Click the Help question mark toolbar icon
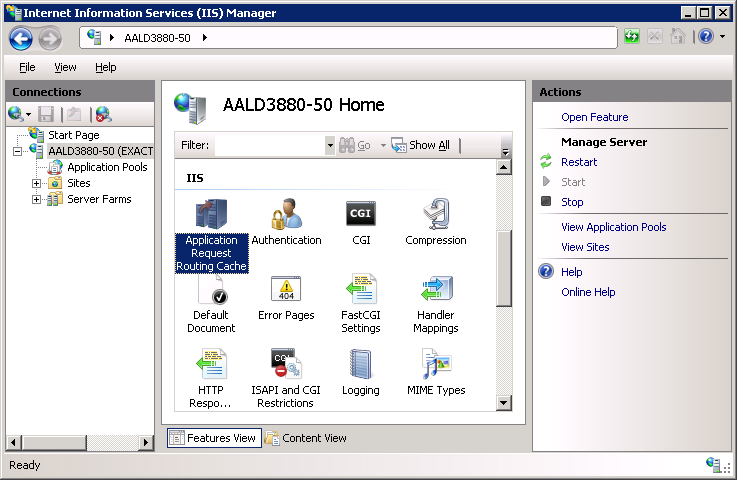The height and width of the screenshot is (480, 737). click(706, 36)
